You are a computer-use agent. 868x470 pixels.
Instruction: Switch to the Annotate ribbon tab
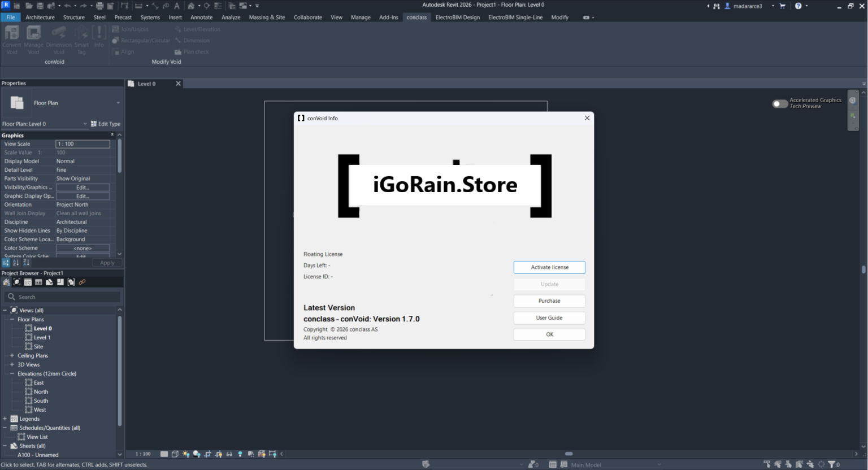click(x=201, y=18)
